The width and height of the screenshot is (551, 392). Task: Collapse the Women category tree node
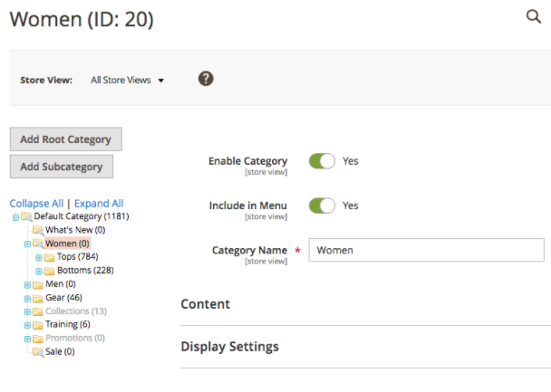point(27,244)
